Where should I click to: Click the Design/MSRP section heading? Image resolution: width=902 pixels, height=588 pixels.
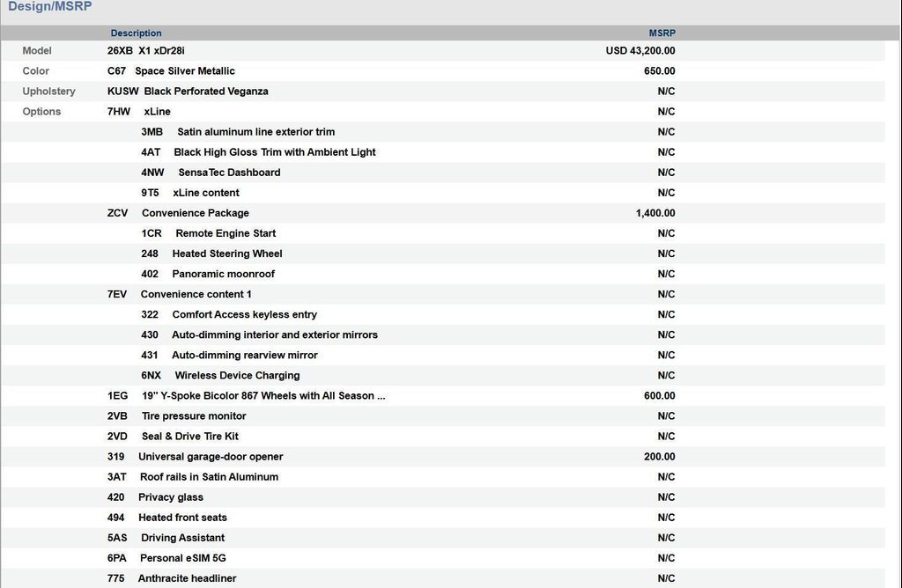(x=50, y=7)
